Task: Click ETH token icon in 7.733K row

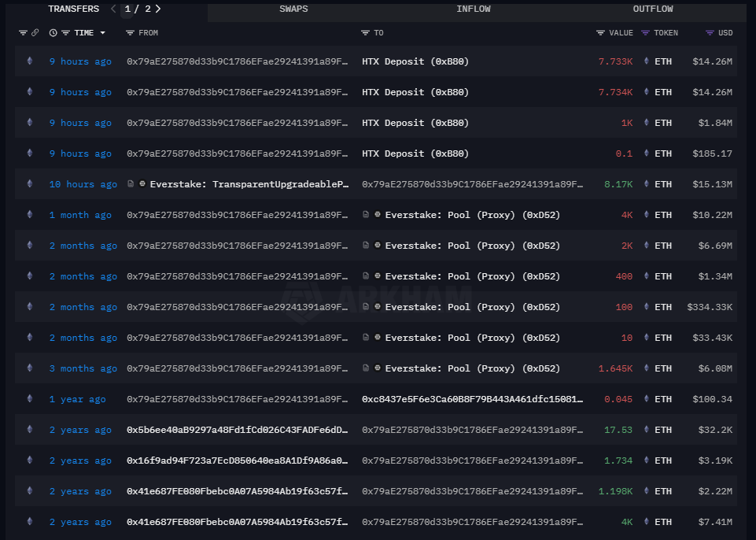Action: click(x=647, y=61)
